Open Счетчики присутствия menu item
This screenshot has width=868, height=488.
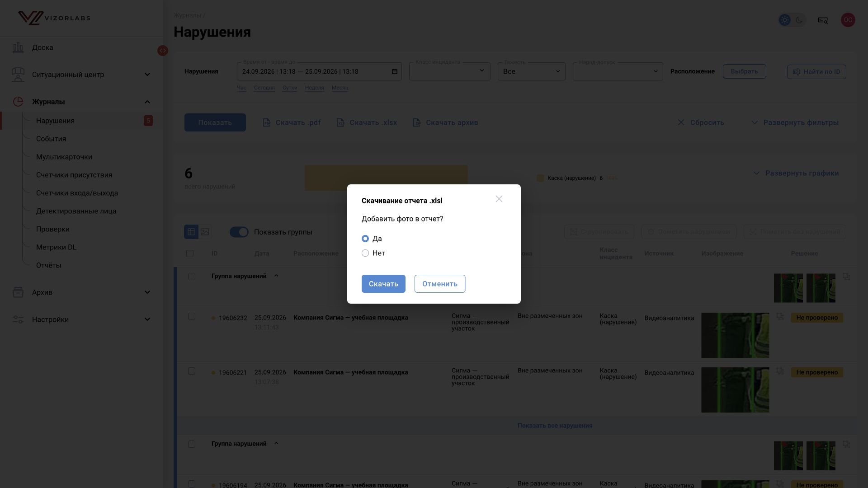tap(74, 175)
